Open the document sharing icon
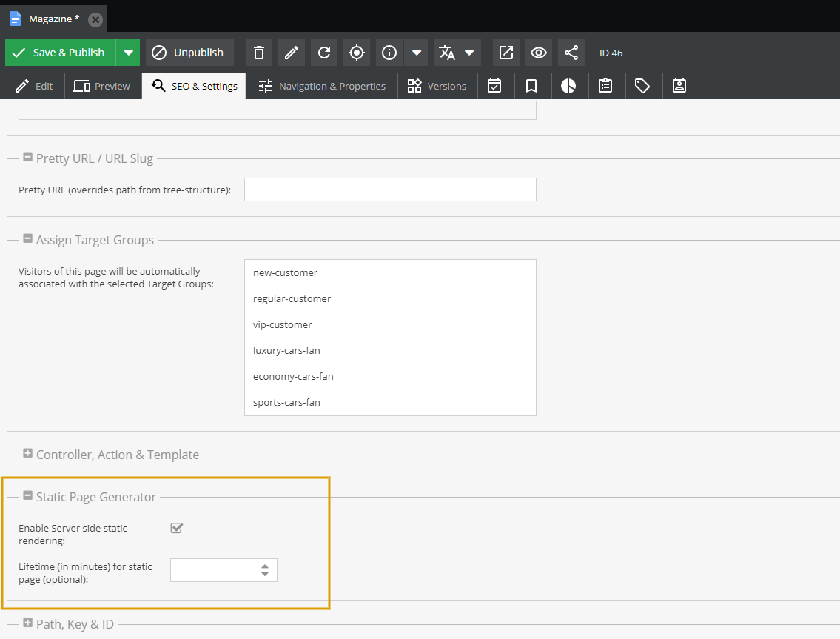The image size is (840, 639). pyautogui.click(x=571, y=53)
